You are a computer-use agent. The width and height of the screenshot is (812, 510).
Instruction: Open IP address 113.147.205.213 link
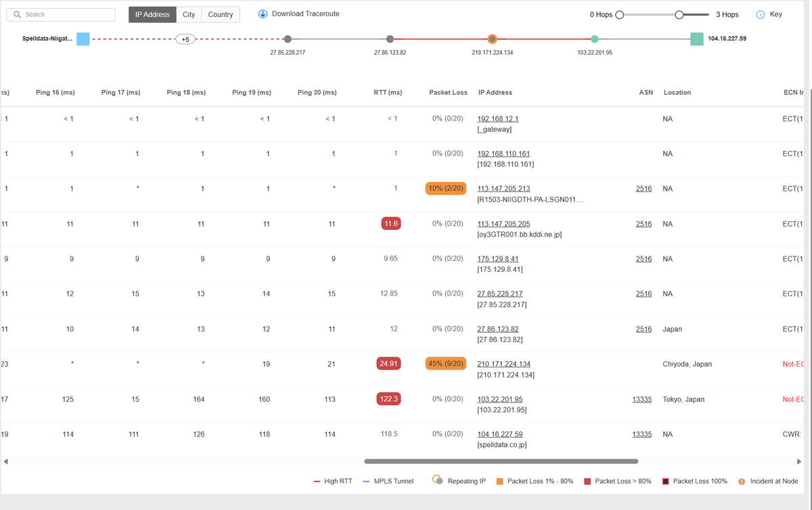pos(503,189)
